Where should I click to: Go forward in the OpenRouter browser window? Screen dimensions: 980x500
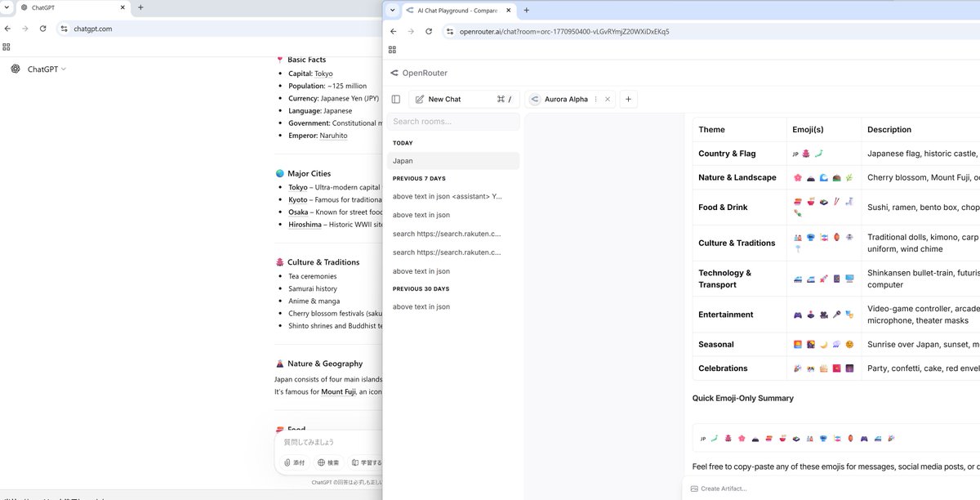pyautogui.click(x=411, y=31)
